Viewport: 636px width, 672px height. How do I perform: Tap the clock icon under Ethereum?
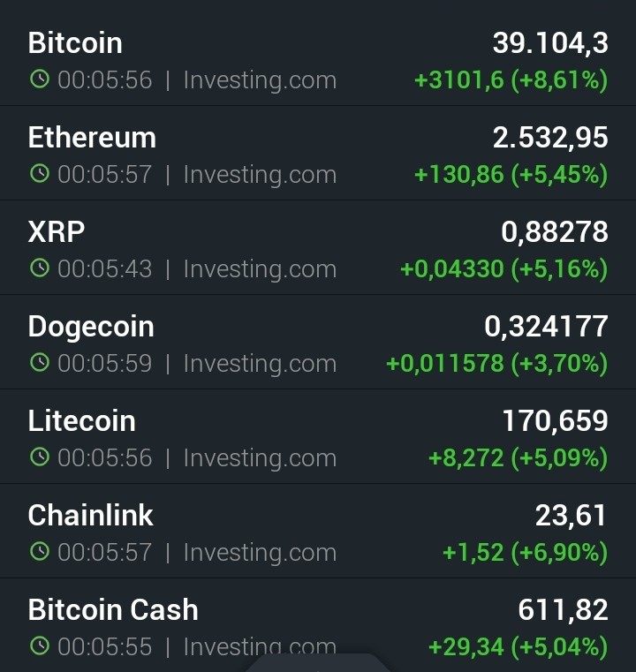[40, 174]
